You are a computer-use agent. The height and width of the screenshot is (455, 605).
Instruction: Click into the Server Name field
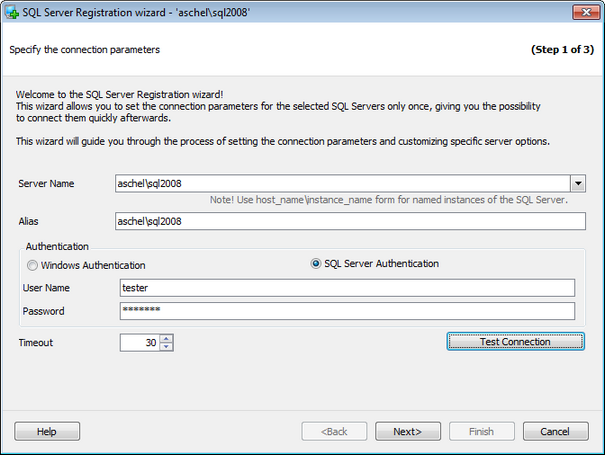pyautogui.click(x=343, y=184)
